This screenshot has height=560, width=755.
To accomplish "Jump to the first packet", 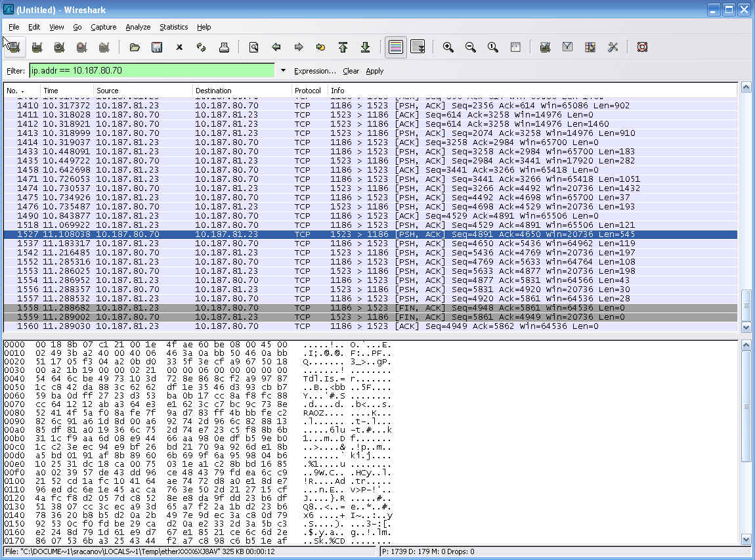I will click(343, 47).
